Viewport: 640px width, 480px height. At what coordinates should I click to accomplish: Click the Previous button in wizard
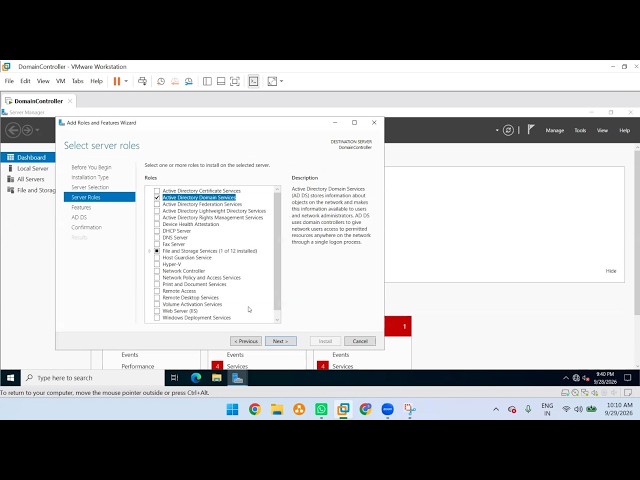[x=246, y=341]
